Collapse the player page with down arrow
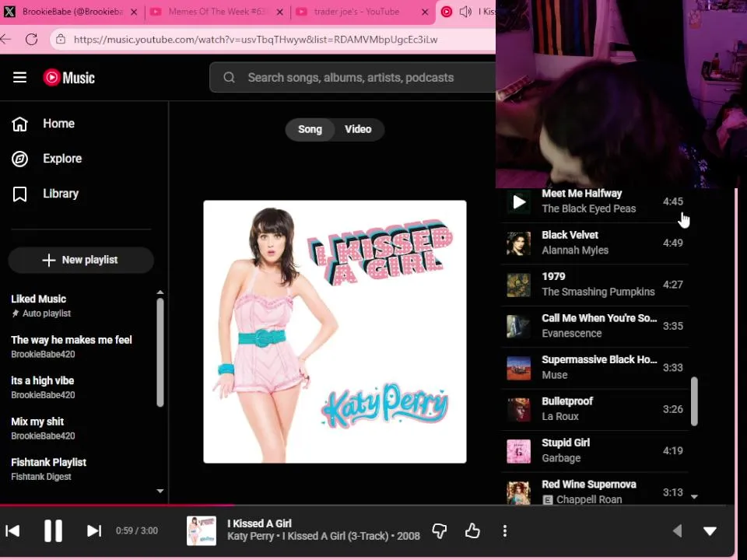 click(710, 531)
